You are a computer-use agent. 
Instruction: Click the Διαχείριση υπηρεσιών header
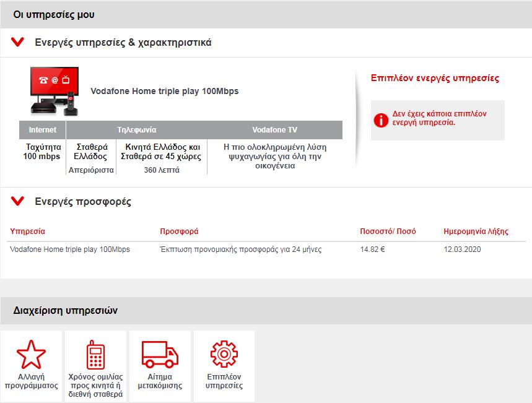pos(66,310)
